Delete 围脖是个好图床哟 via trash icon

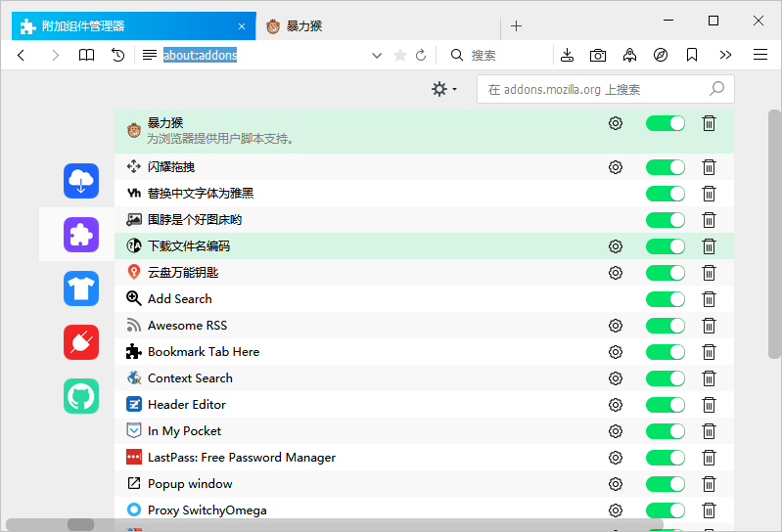[709, 220]
